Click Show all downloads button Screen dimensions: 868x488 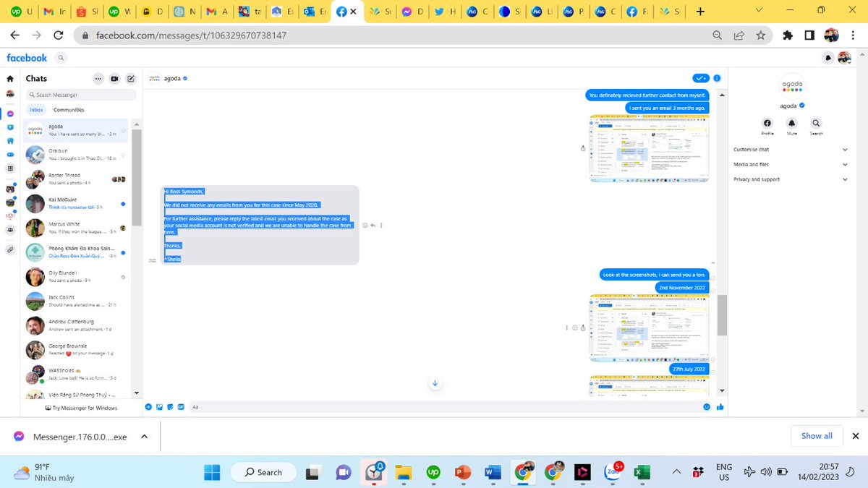click(817, 436)
